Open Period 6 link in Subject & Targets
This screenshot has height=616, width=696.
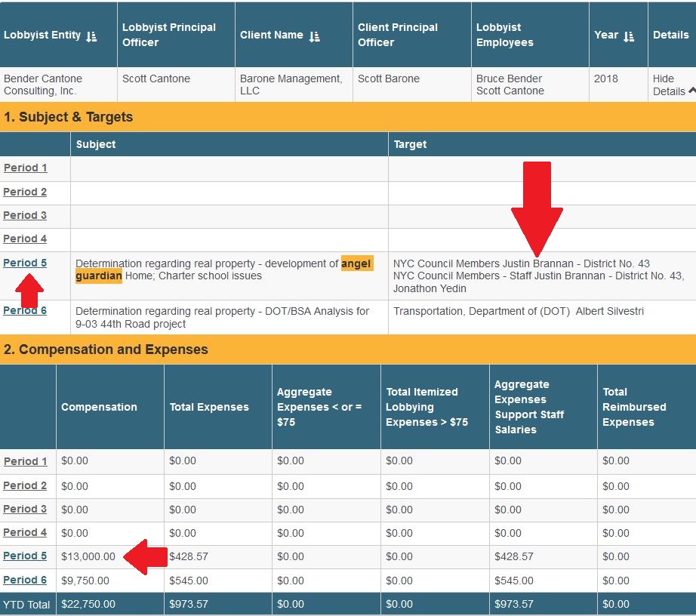coord(25,310)
